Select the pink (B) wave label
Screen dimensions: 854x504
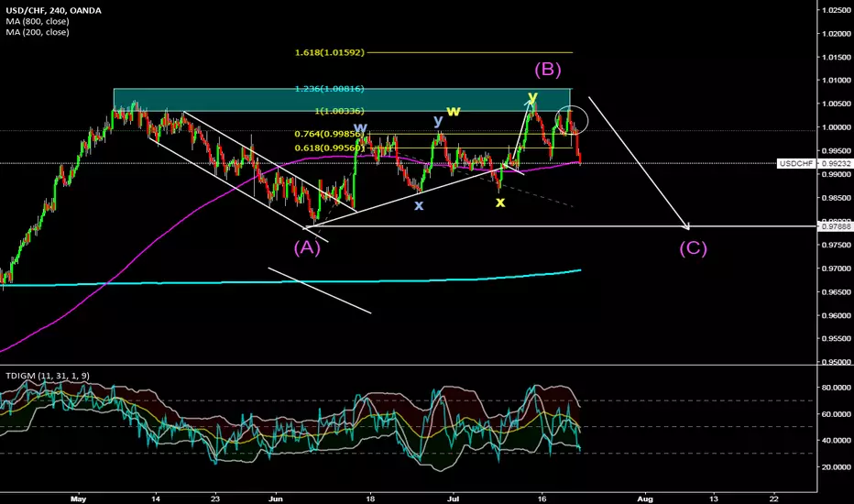(547, 70)
